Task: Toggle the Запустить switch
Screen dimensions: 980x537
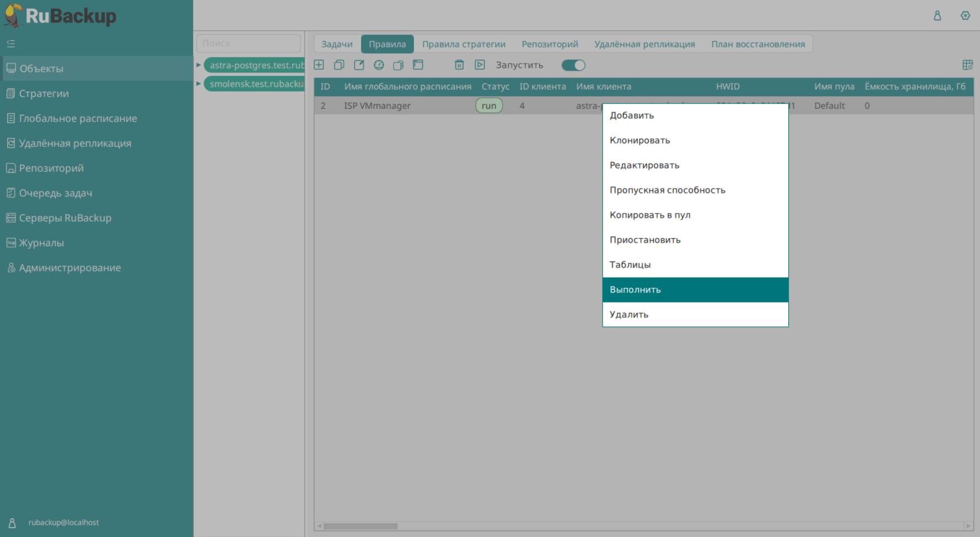Action: [x=573, y=65]
